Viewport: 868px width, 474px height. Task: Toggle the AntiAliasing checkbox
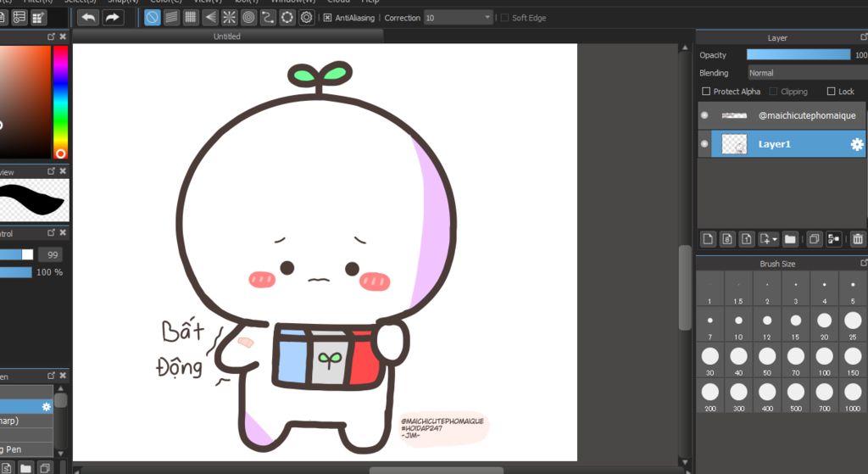pos(327,18)
